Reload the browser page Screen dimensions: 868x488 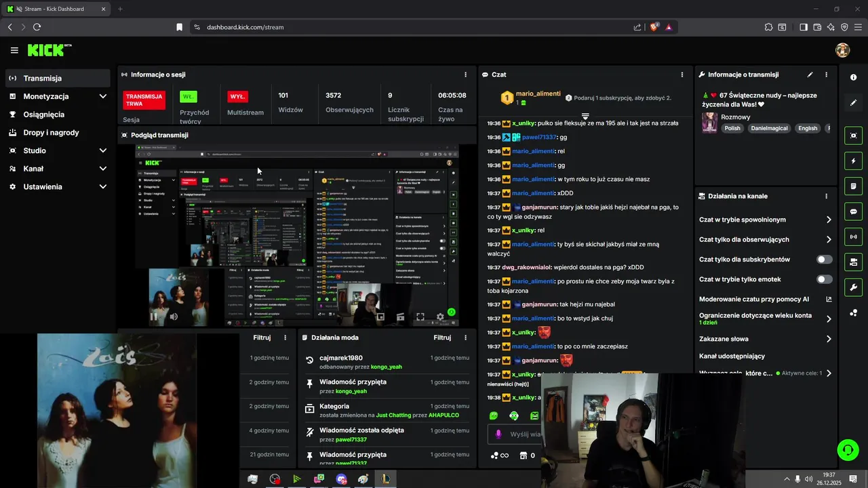(37, 27)
